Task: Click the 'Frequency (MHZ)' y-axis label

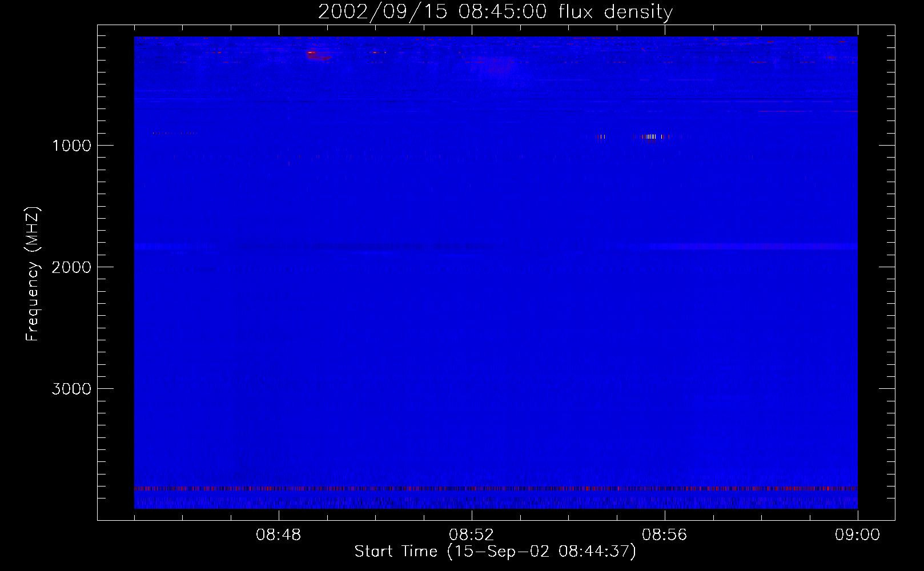Action: click(33, 274)
